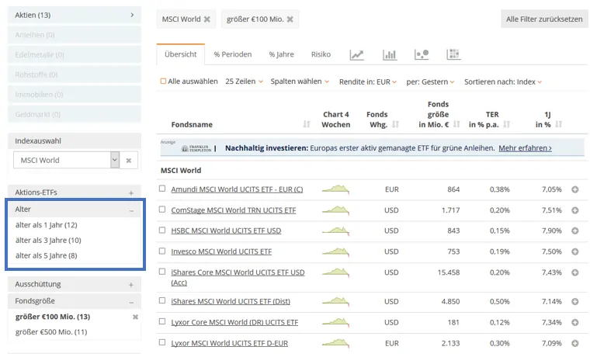This screenshot has width=597, height=364.
Task: Clear the Indexauswahl selection with the x
Action: [x=129, y=161]
